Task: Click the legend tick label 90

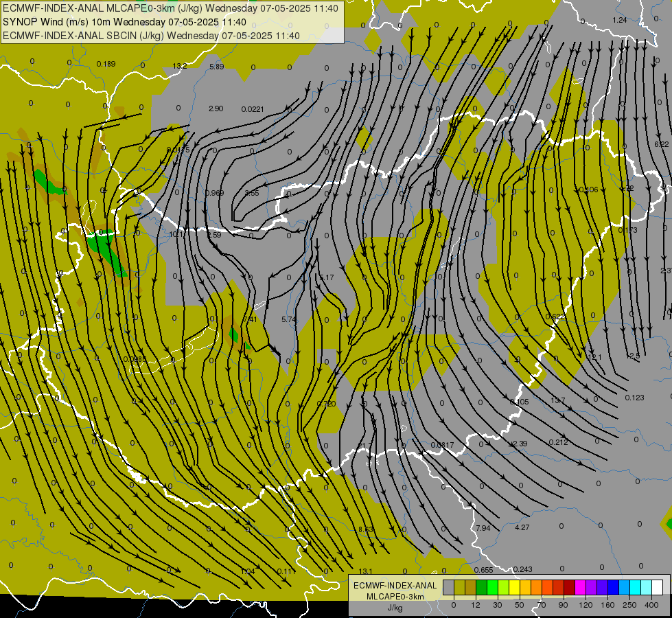Action: pos(563,605)
